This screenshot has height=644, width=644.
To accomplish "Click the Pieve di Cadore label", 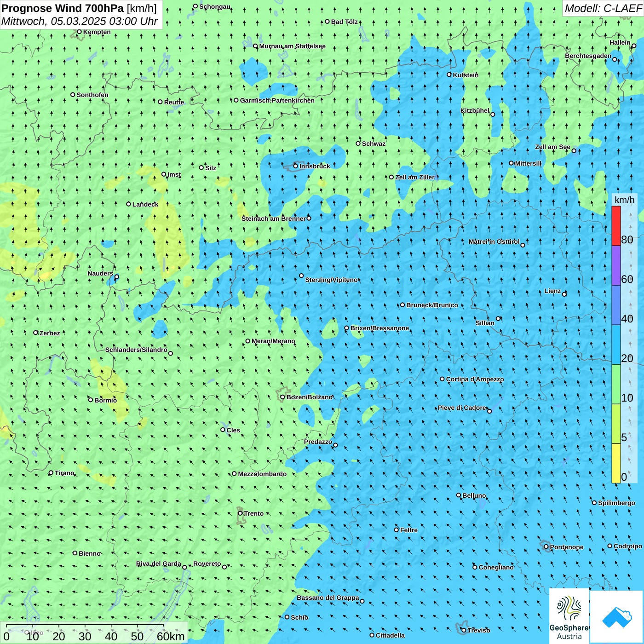I will click(462, 408).
